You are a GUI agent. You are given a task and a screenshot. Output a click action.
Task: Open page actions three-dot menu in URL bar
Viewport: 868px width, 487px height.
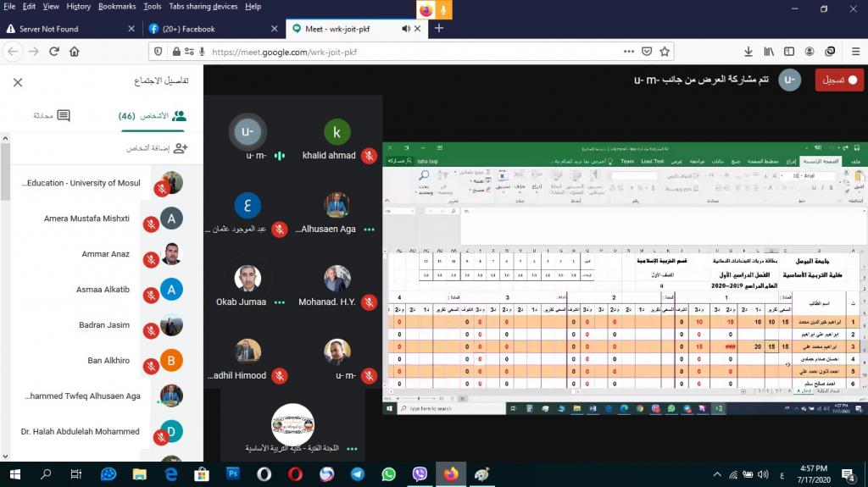click(628, 52)
